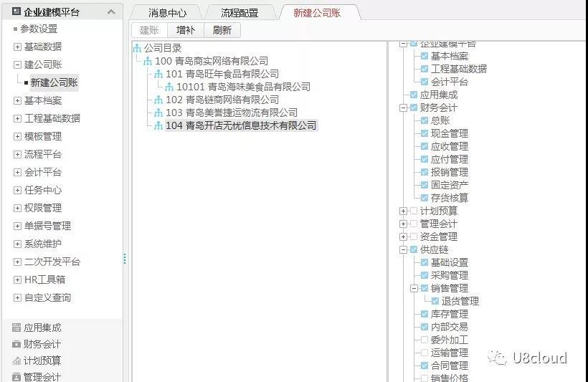Select company 102 青岛链商网络有限公司

click(222, 100)
